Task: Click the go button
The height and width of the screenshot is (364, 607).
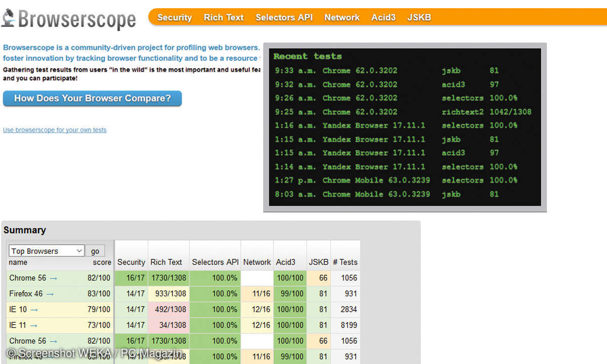Action: (95, 251)
